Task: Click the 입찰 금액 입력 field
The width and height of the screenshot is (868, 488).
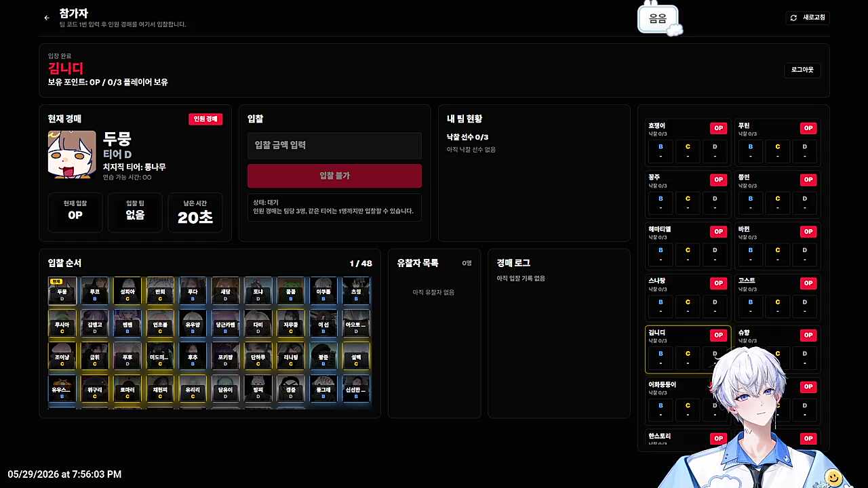Action: point(334,145)
